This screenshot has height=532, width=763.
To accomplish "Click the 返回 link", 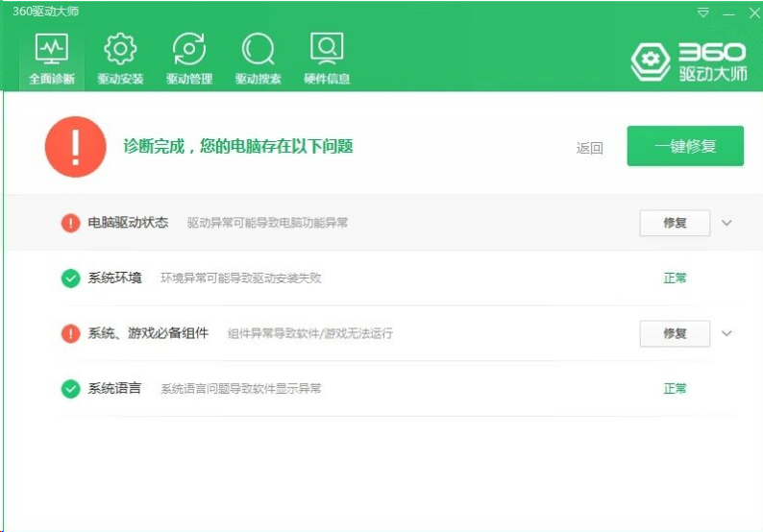I will (x=590, y=147).
